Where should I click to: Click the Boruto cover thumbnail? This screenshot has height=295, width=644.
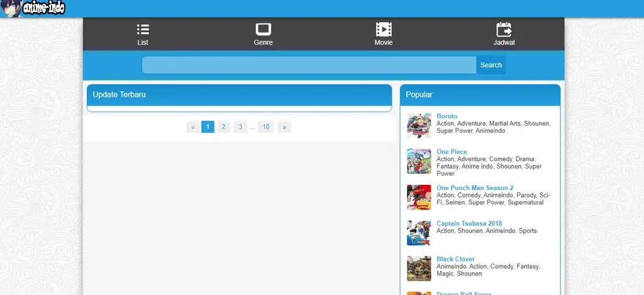tap(419, 126)
